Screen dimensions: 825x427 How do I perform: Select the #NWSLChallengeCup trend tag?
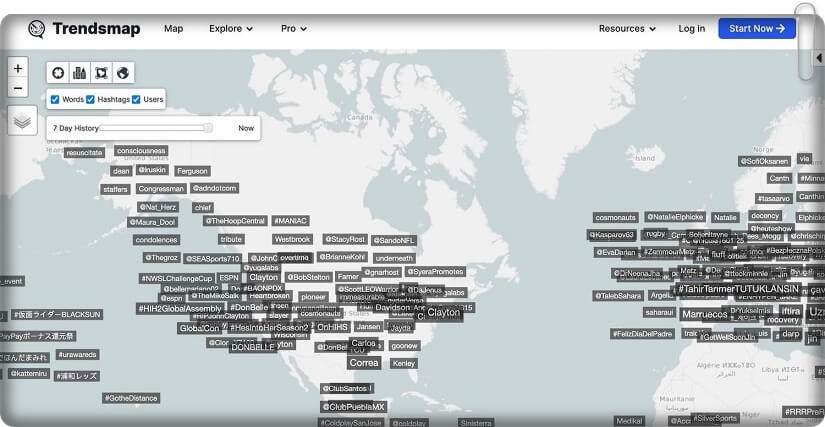pyautogui.click(x=176, y=278)
